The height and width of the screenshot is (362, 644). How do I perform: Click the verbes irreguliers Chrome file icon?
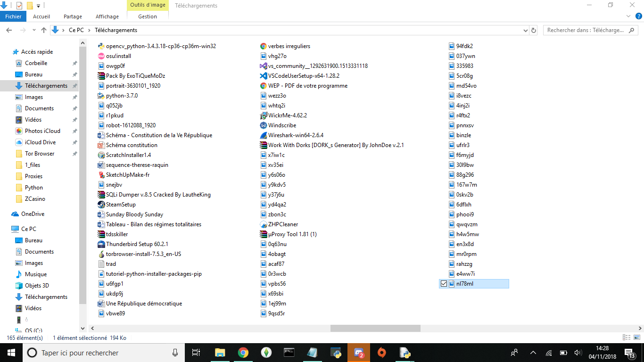(x=264, y=46)
